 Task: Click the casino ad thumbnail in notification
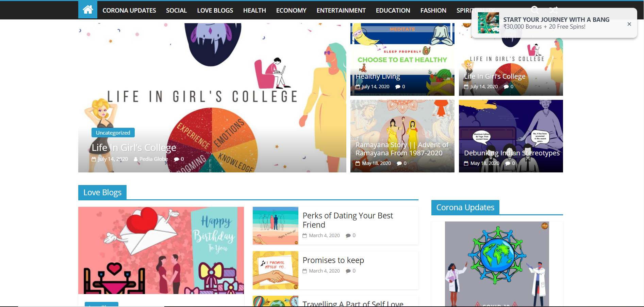pos(488,23)
